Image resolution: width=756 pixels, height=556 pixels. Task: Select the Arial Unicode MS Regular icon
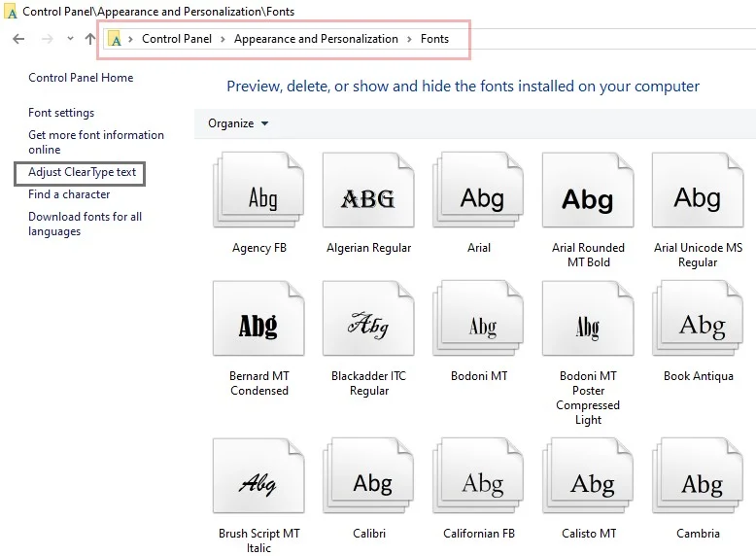(x=698, y=190)
